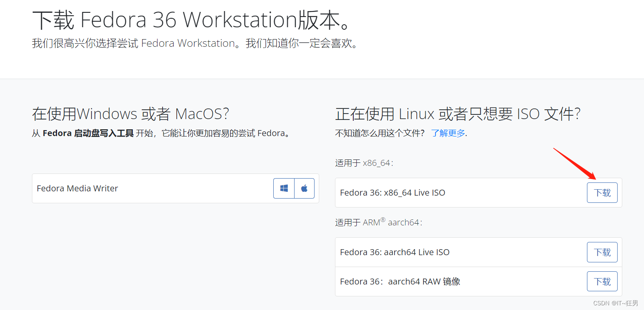Viewport: 644px width, 310px height.
Task: Click the Windows icon for Fedora Media Writer
Action: coord(284,188)
